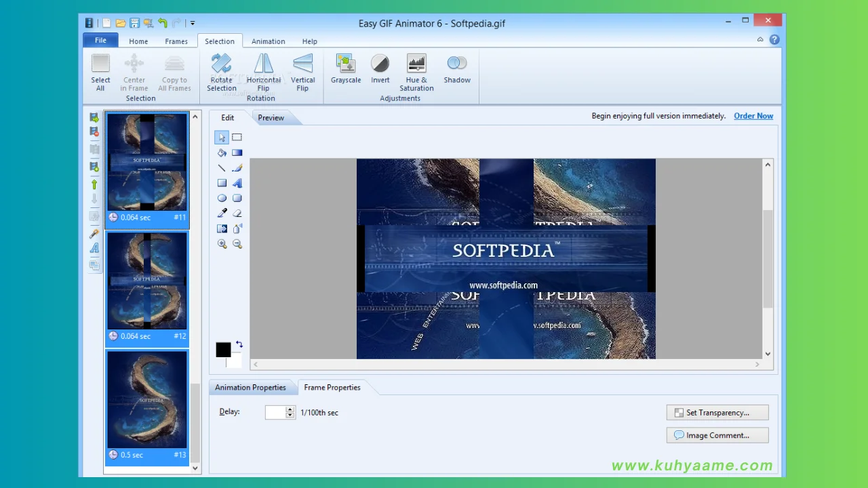Move frame up with green arrow
Screen dimensions: 868x488
pyautogui.click(x=94, y=184)
